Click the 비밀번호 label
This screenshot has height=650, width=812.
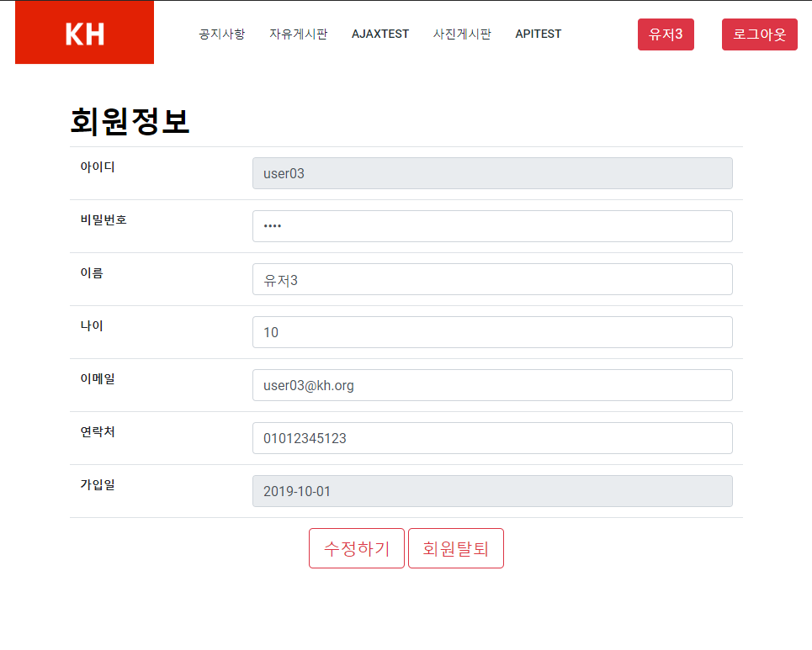click(x=103, y=220)
